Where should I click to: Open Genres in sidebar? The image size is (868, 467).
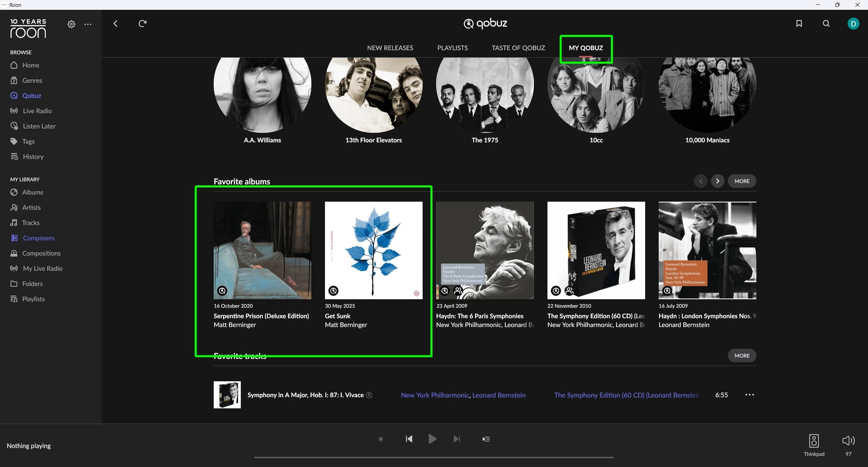(32, 80)
